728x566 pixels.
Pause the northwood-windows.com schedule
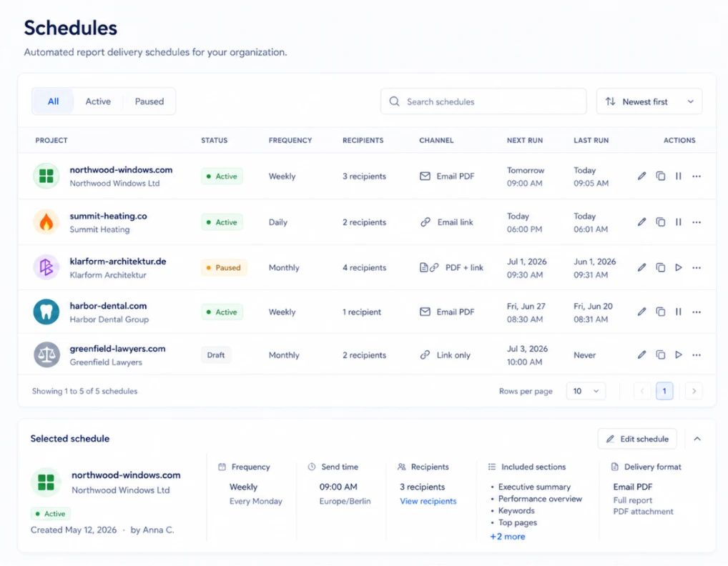[679, 177]
